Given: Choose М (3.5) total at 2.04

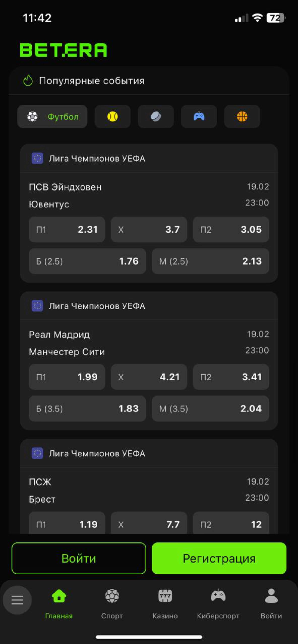Looking at the screenshot, I should pos(211,409).
